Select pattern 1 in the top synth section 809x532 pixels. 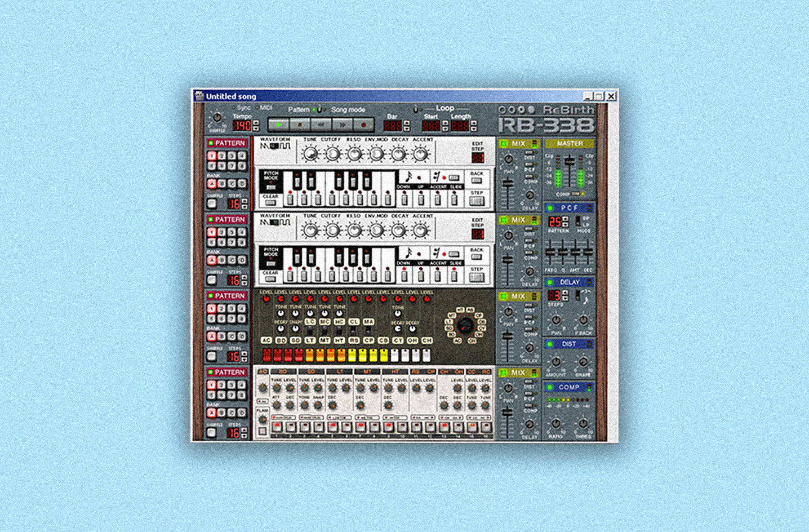(212, 156)
